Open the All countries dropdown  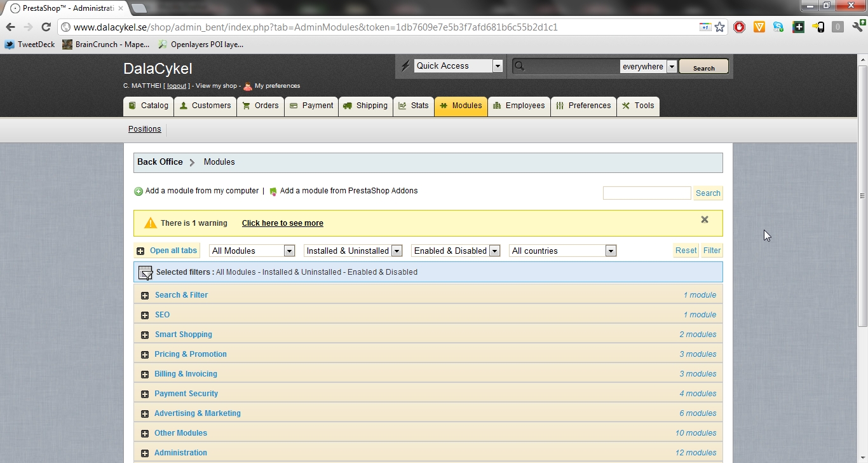pos(562,251)
